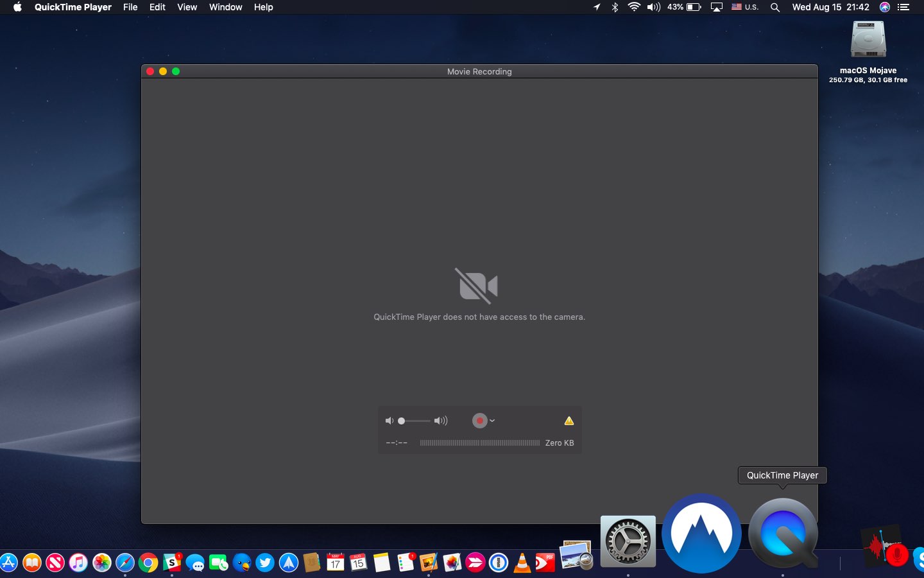The image size is (924, 578).
Task: Select the QuickTime Player icon in the Dock
Action: (782, 534)
